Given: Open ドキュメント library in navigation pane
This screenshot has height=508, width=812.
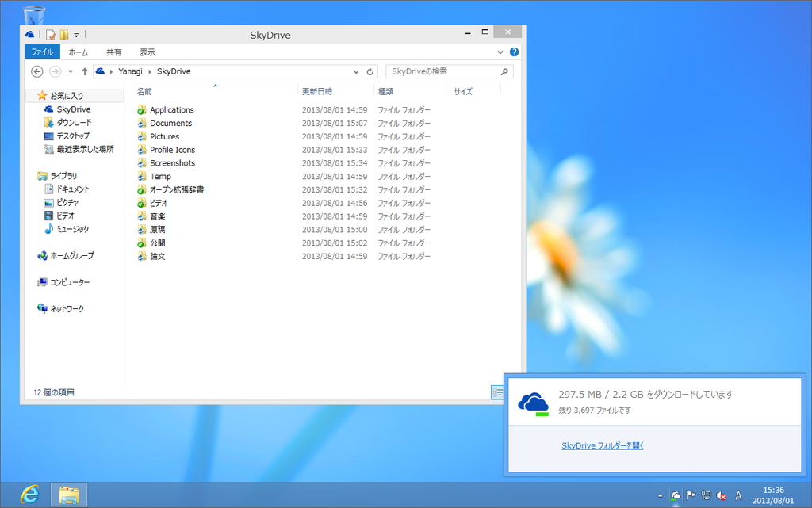Looking at the screenshot, I should (72, 189).
